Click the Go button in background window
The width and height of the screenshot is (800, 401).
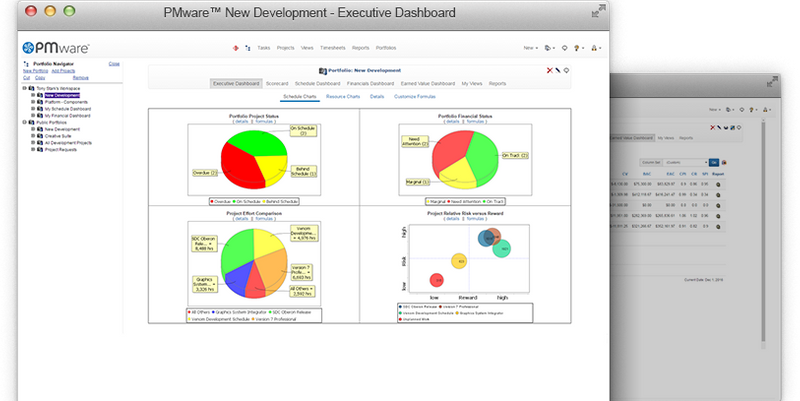(x=714, y=162)
